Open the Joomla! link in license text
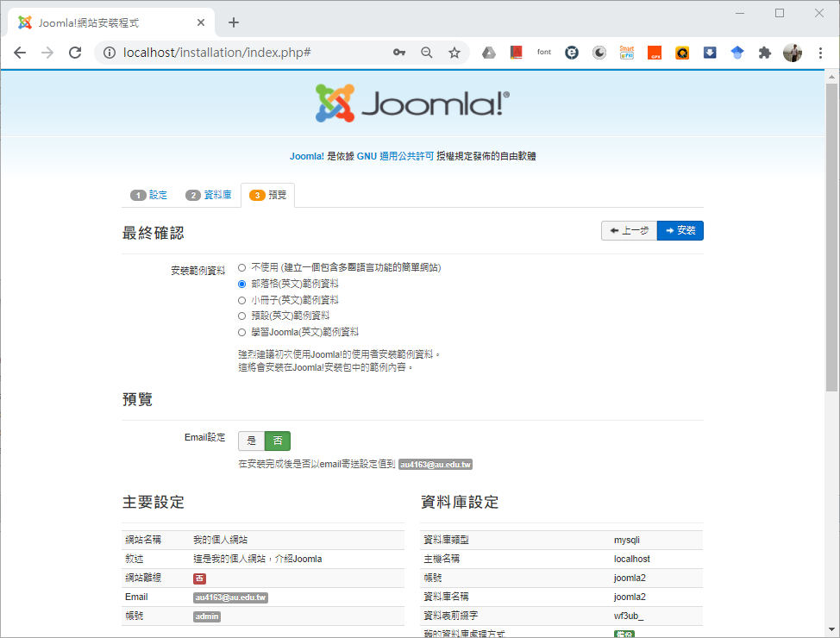Screen dimensions: 840x638 coord(307,156)
